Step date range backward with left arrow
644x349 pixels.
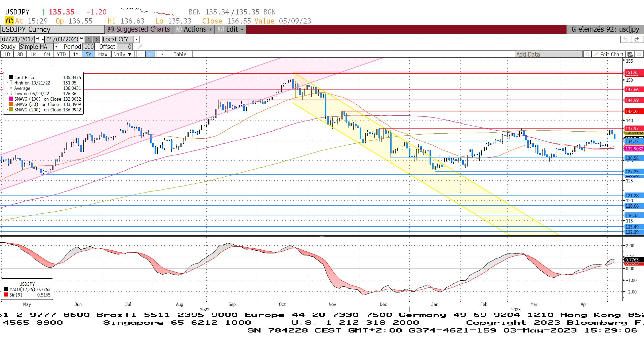tap(89, 39)
